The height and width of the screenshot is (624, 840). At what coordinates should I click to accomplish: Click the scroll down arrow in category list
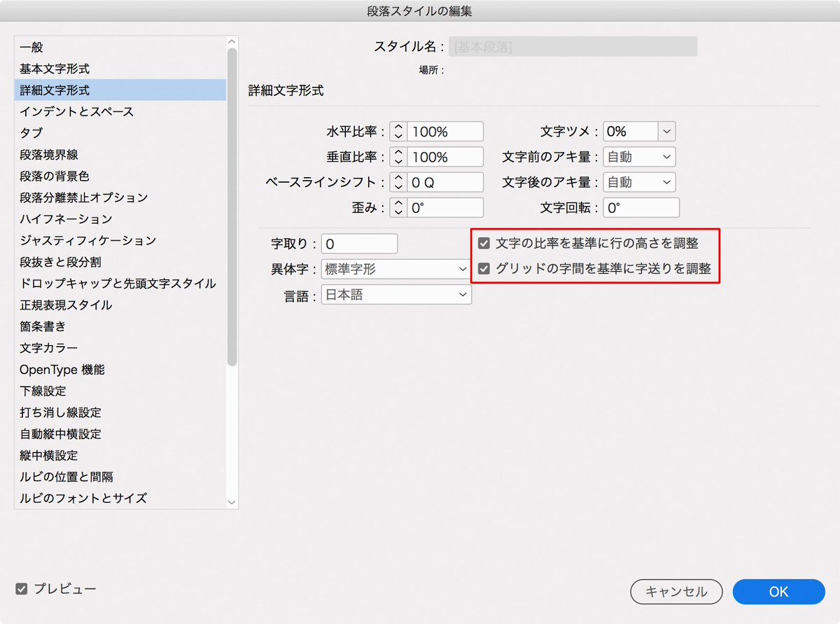pyautogui.click(x=232, y=502)
